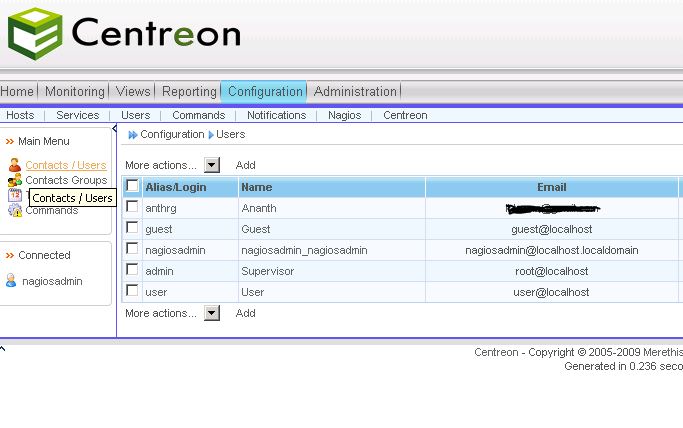Click the Centreon logo cube icon

click(x=35, y=34)
